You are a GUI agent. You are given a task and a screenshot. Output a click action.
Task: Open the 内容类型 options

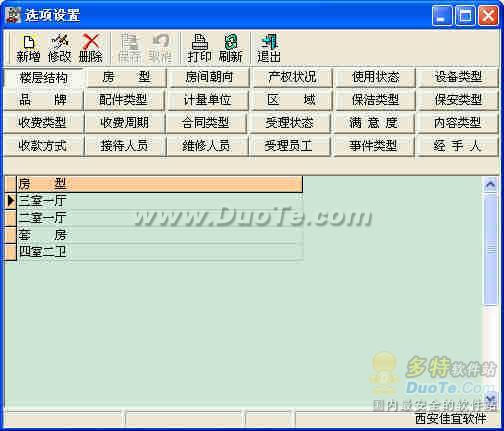[457, 123]
